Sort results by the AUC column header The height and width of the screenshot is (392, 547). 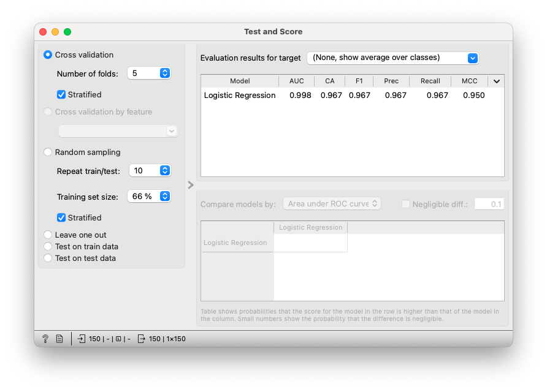point(297,81)
